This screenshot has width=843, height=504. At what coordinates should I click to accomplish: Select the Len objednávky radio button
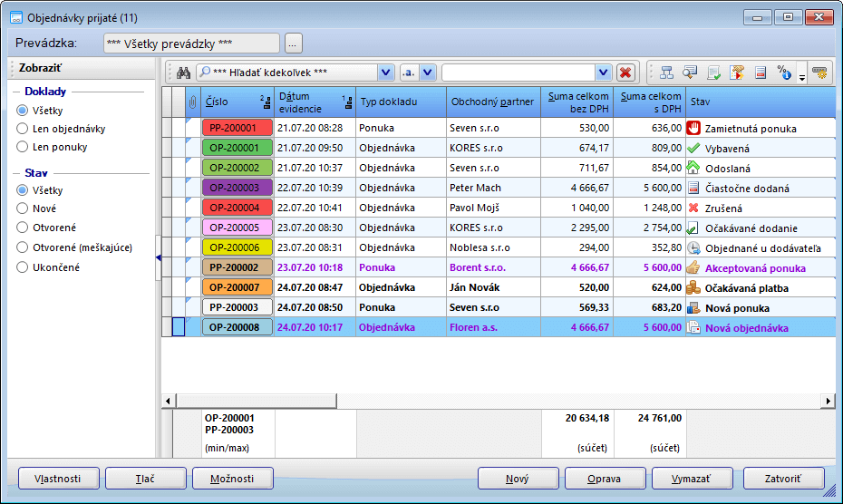(23, 128)
